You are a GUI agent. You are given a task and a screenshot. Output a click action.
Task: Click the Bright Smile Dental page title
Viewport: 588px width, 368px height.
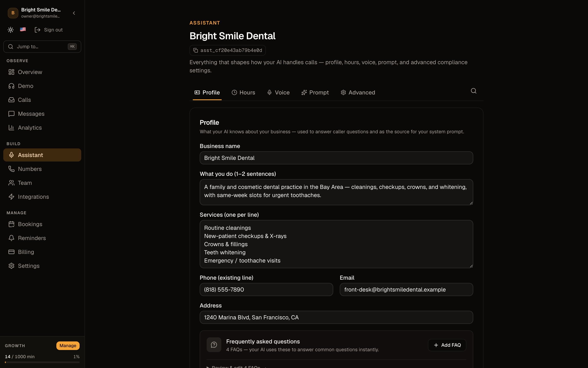[233, 36]
